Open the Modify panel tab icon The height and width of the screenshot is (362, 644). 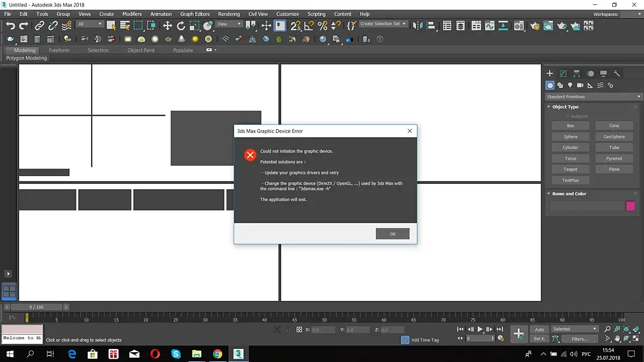coord(563,74)
